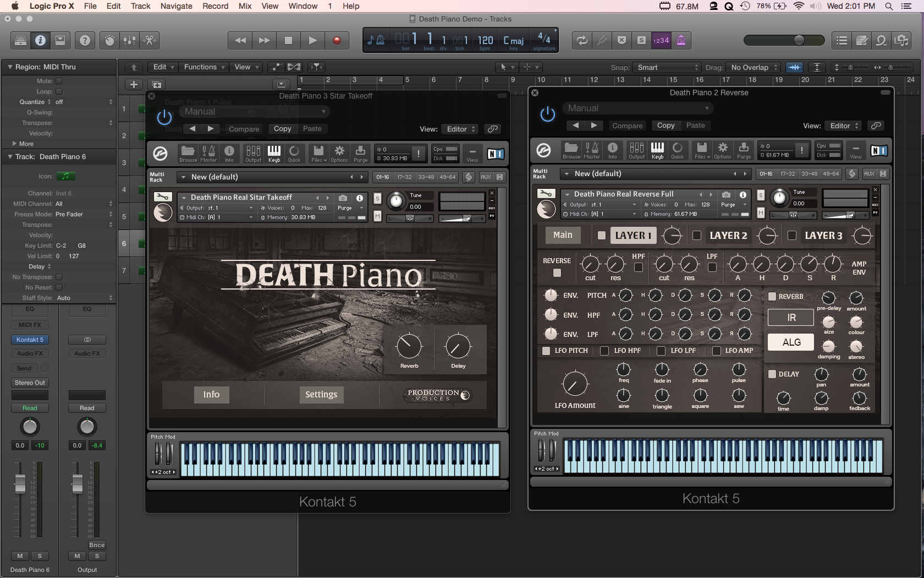This screenshot has height=578, width=924.
Task: Rewind the transport
Action: [240, 40]
